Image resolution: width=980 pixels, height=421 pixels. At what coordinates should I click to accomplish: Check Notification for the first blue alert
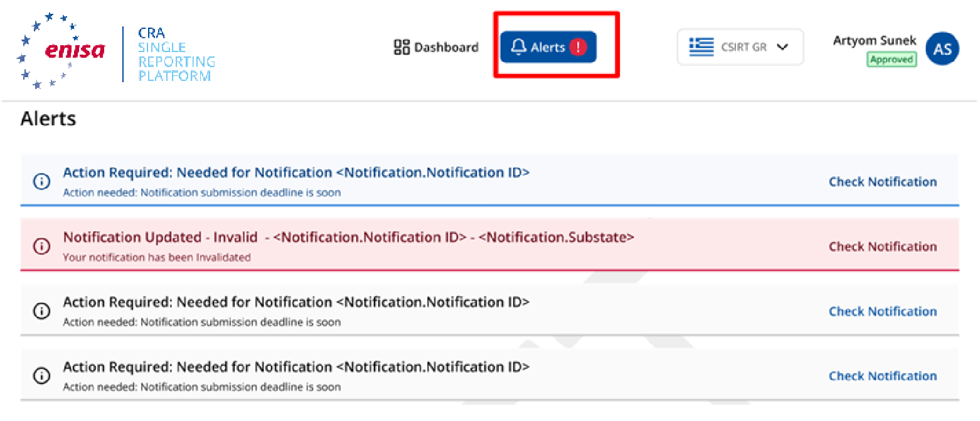coord(883,182)
